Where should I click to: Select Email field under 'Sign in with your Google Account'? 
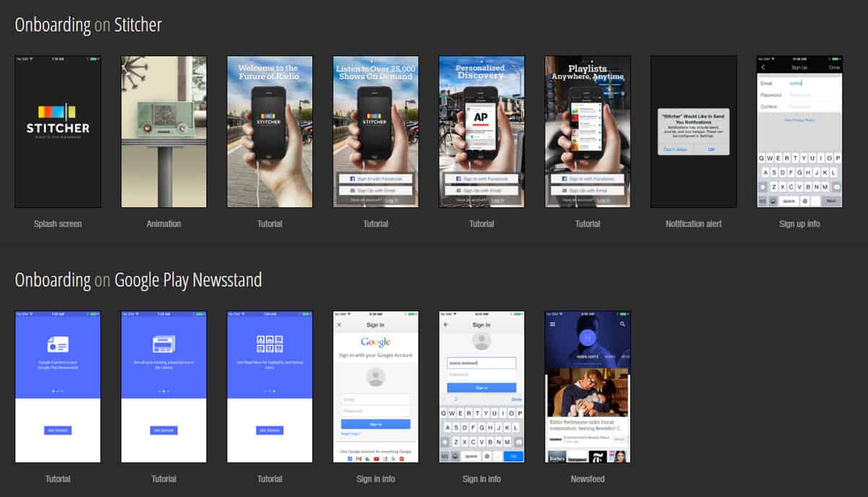pos(375,399)
